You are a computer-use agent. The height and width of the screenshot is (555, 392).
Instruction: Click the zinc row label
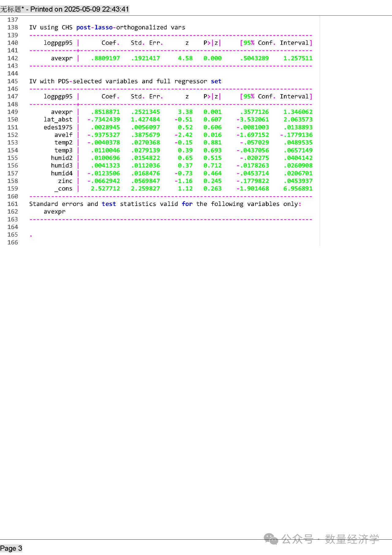click(x=66, y=181)
